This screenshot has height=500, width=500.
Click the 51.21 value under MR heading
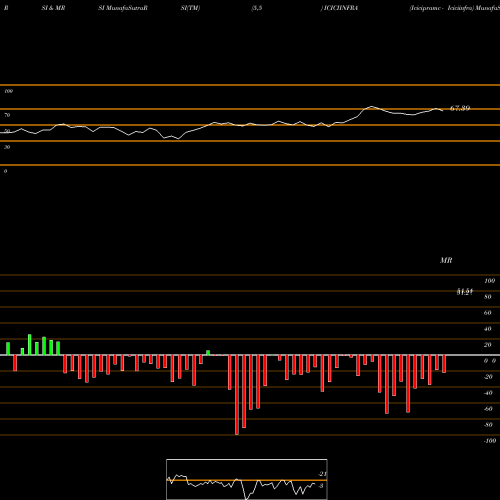465,292
